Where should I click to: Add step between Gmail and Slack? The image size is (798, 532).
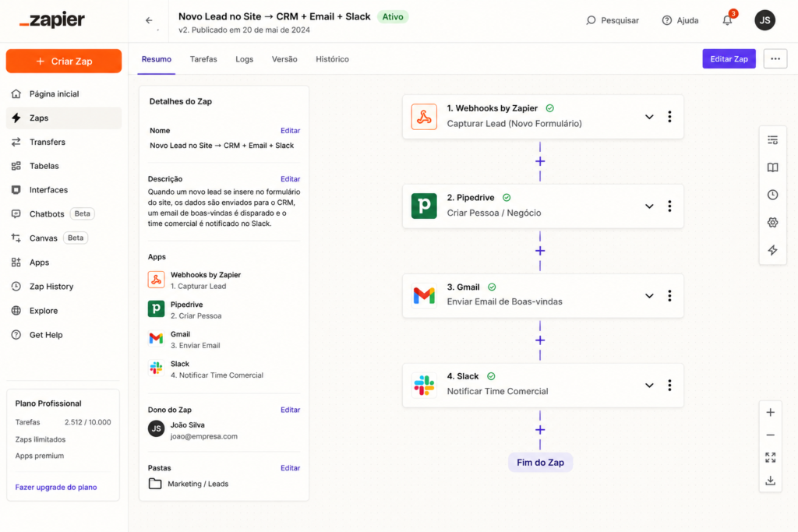point(540,340)
